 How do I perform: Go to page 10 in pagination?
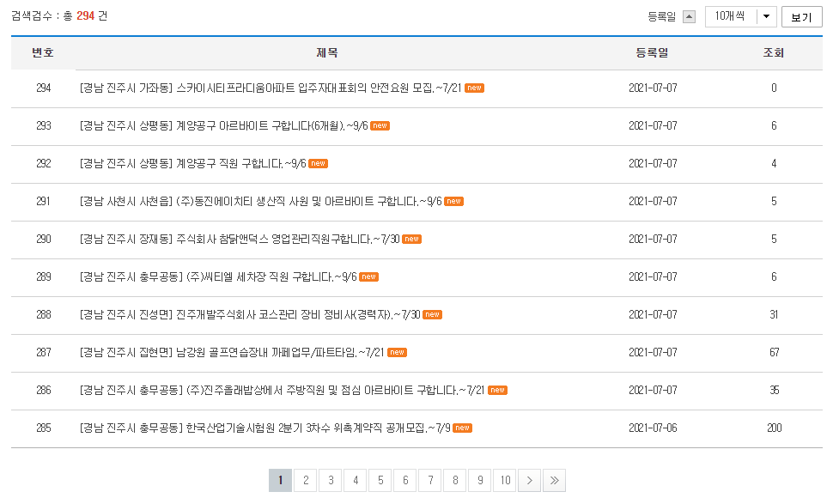[x=505, y=480]
